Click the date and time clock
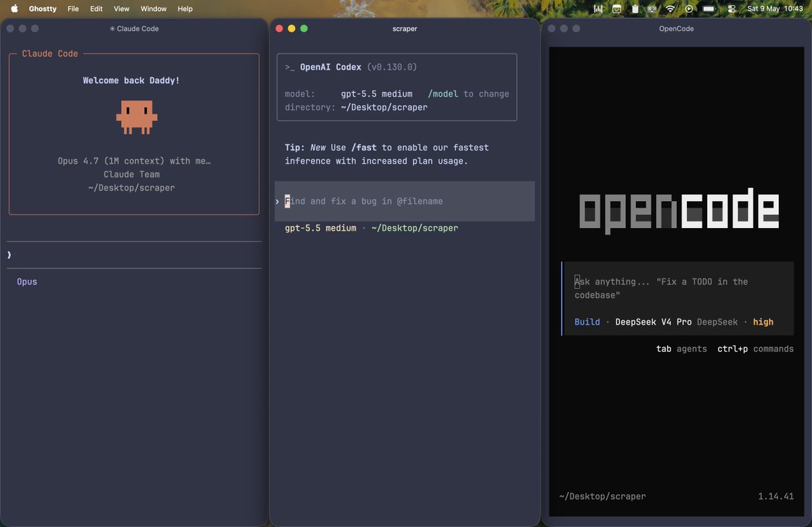 tap(775, 9)
